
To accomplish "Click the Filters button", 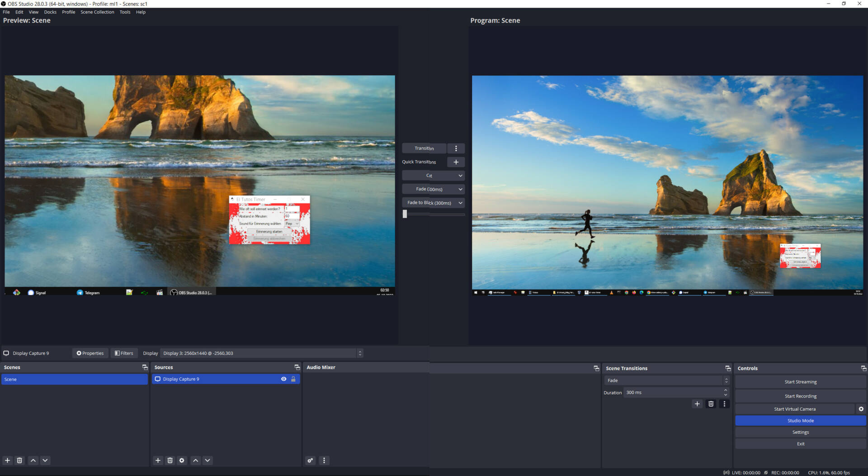I will point(124,353).
